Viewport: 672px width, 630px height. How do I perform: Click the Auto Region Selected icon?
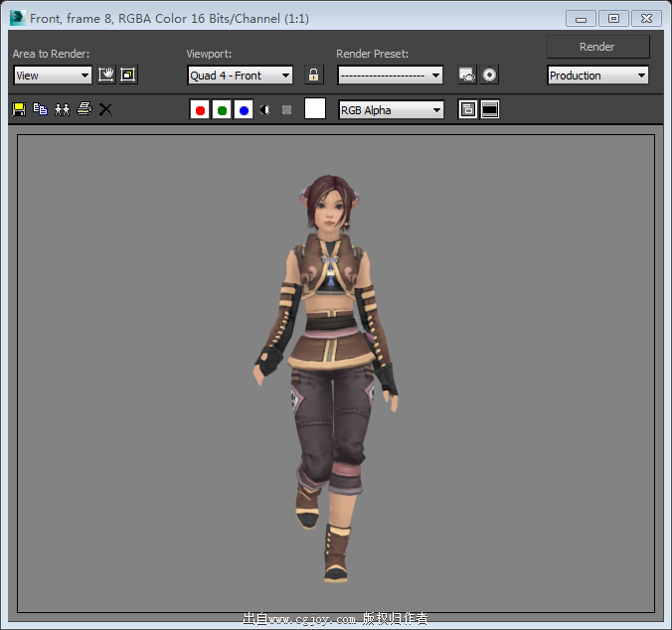point(128,75)
